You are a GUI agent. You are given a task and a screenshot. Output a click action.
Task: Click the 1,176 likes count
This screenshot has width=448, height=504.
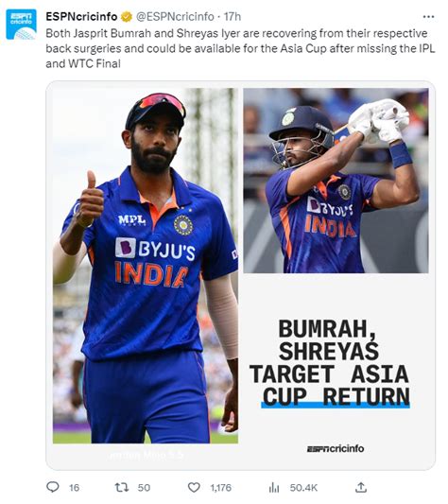click(221, 488)
